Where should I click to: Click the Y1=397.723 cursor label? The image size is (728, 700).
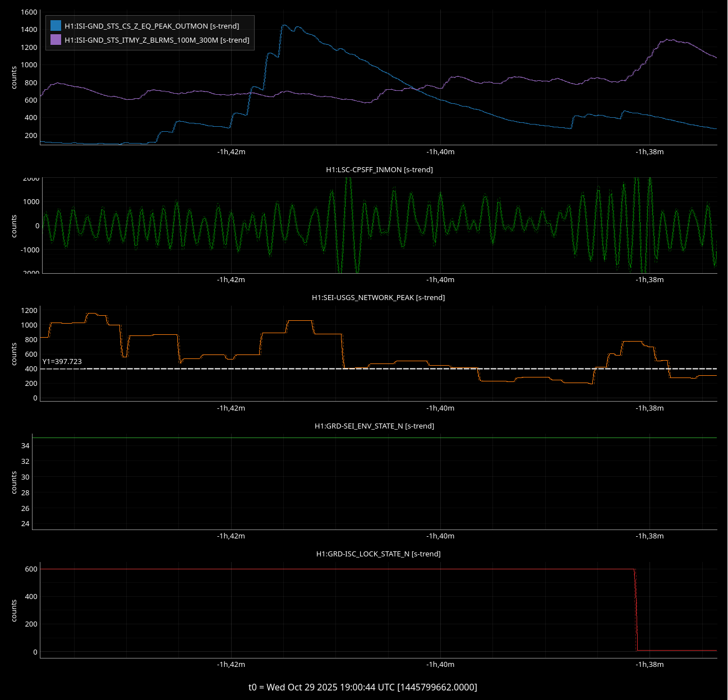(62, 362)
